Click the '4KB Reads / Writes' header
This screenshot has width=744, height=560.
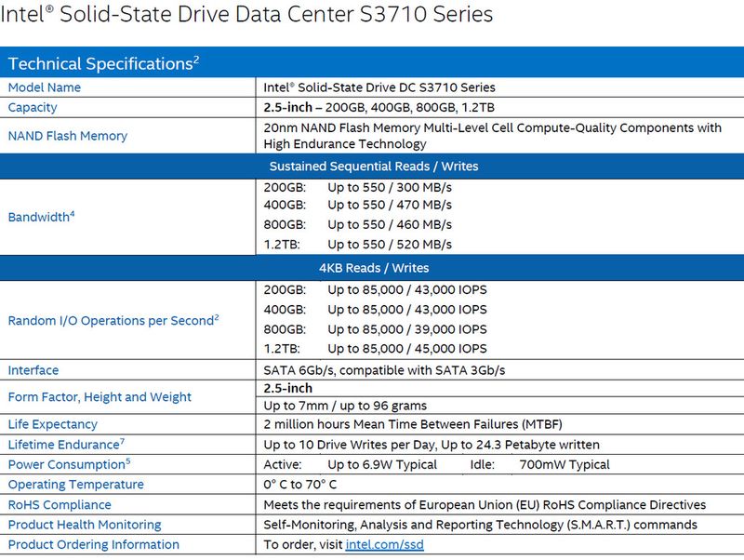pos(374,268)
